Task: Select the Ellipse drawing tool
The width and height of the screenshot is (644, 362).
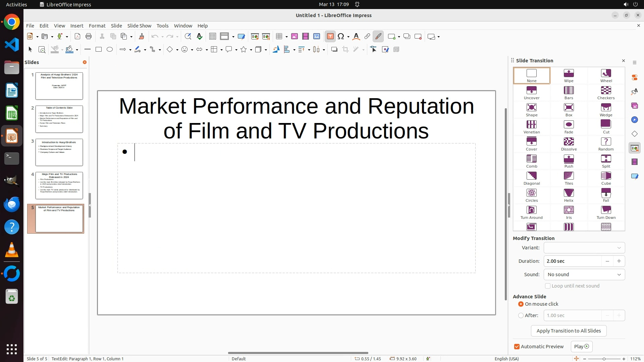Action: coord(110,50)
